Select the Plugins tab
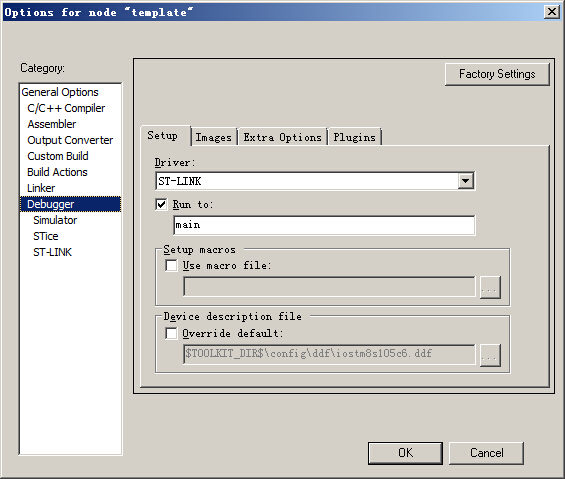The image size is (565, 479). [x=355, y=137]
